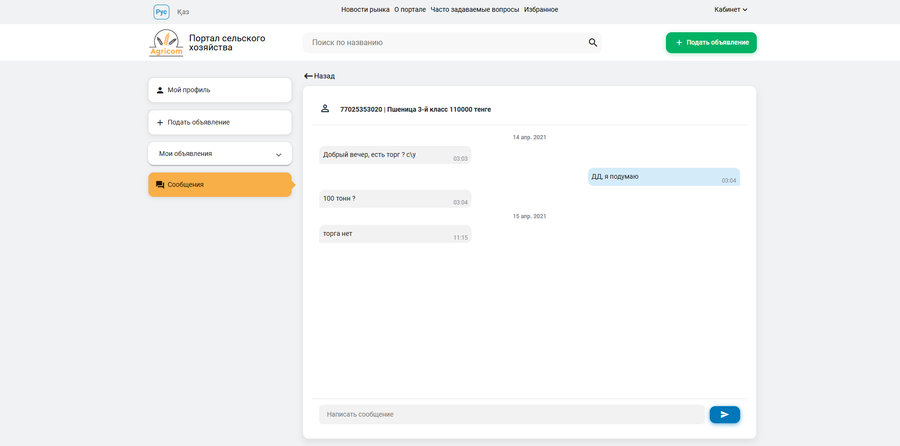
Task: Click message '100 тонн ?'
Action: 395,199
